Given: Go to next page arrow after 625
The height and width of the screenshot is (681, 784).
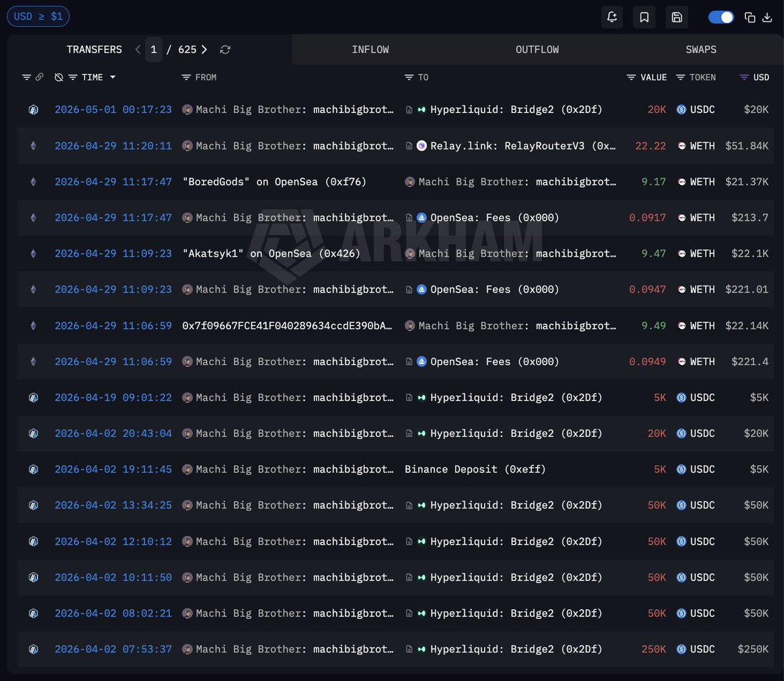Looking at the screenshot, I should (204, 50).
